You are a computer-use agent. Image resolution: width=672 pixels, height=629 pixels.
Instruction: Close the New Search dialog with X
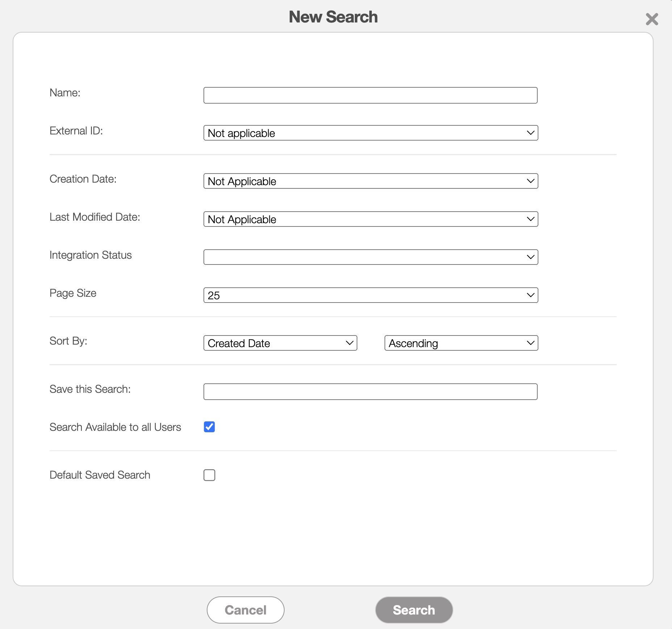[652, 19]
